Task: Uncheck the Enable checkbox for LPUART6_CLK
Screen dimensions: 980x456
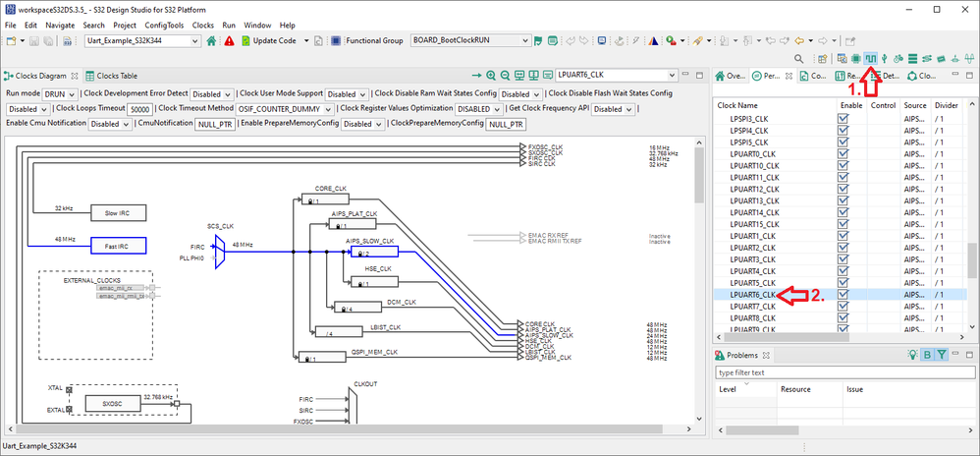Action: click(843, 295)
